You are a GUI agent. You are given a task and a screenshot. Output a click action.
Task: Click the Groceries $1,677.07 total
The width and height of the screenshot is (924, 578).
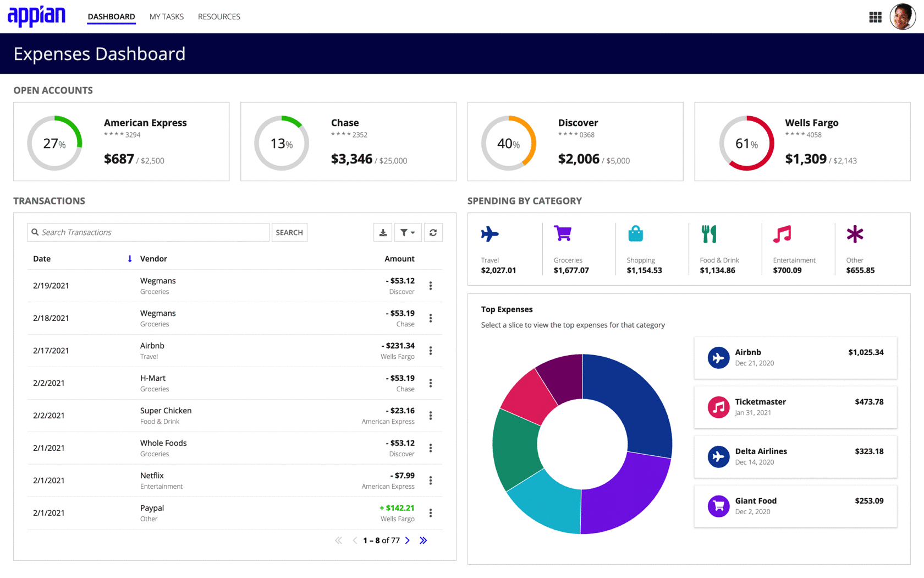pyautogui.click(x=571, y=270)
